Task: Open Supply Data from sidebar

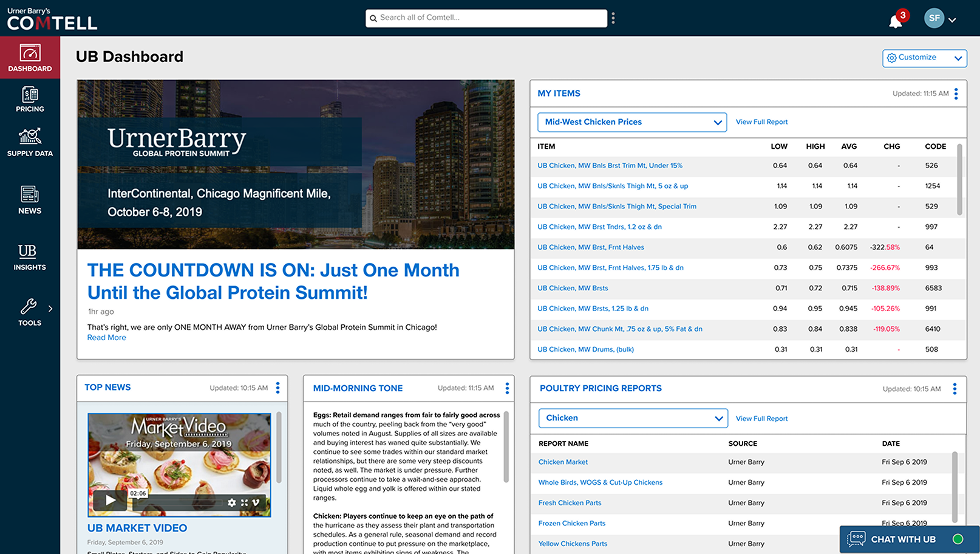Action: click(x=30, y=142)
